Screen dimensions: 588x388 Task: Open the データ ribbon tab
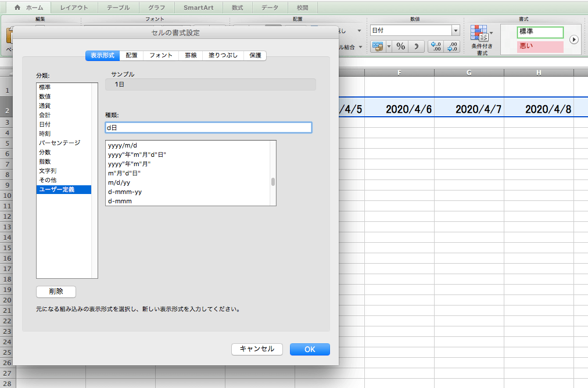click(x=270, y=8)
